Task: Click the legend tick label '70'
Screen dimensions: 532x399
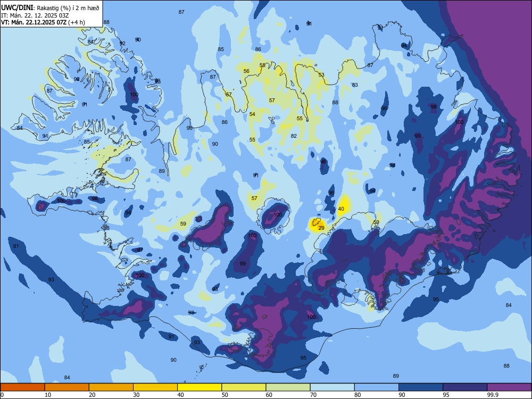Action: point(313,395)
